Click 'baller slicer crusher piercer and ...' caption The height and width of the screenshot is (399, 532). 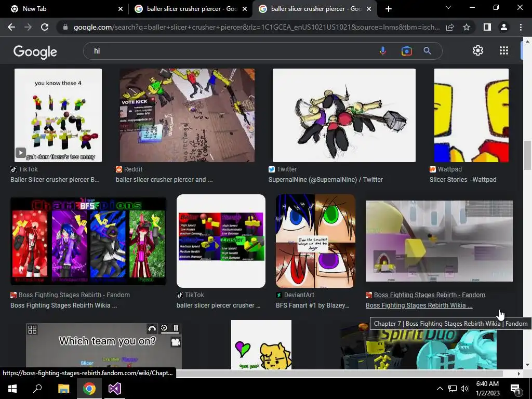click(164, 180)
